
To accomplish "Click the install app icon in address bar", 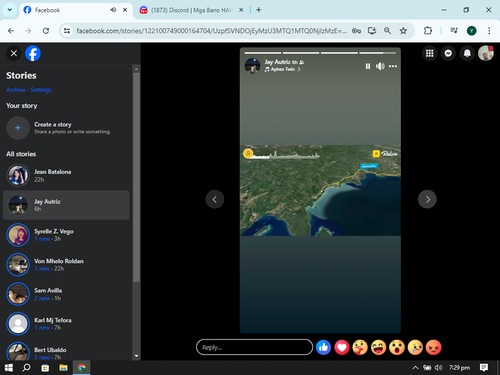I will (x=372, y=31).
